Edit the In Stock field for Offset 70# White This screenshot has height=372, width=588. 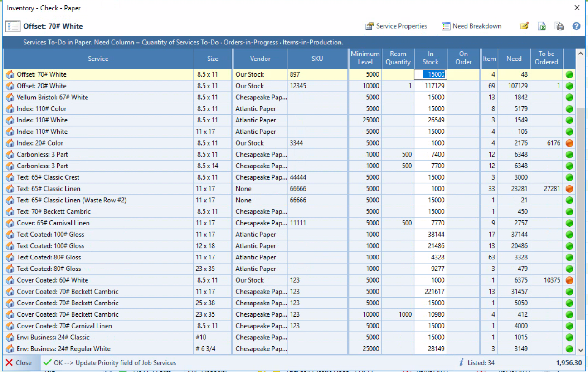point(431,75)
